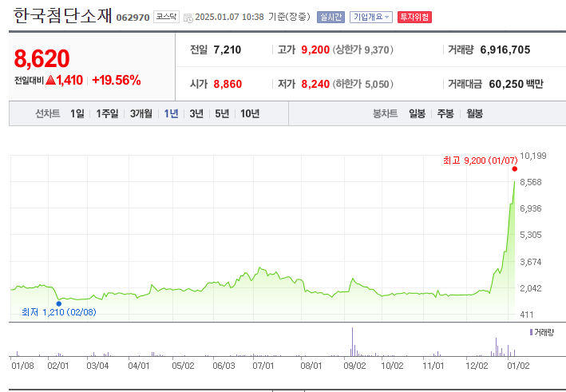This screenshot has height=392, width=566.
Task: Click the 01/02 date axis label
Action: click(518, 366)
